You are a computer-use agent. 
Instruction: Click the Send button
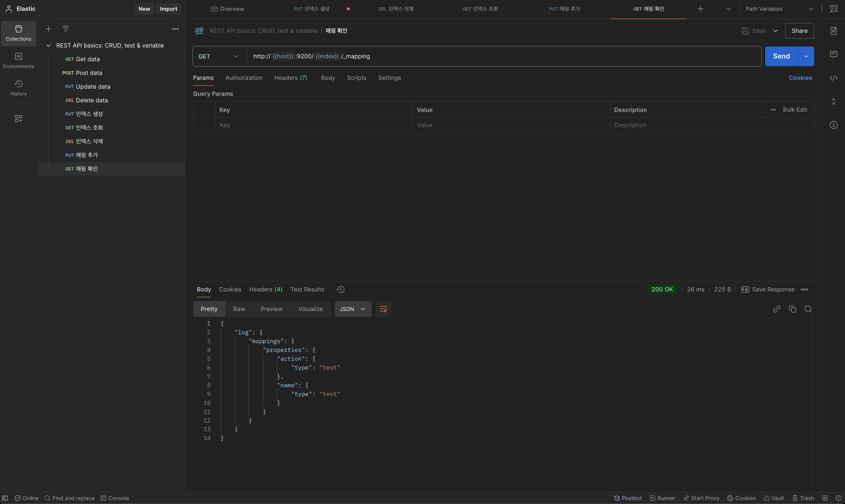(x=781, y=56)
